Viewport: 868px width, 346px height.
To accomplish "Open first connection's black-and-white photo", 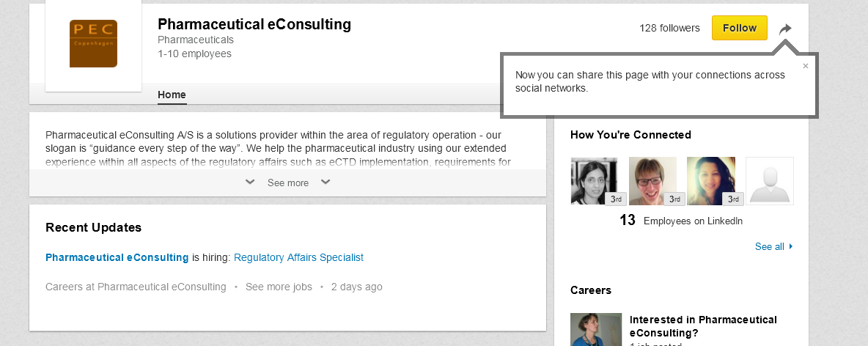I will [x=594, y=181].
